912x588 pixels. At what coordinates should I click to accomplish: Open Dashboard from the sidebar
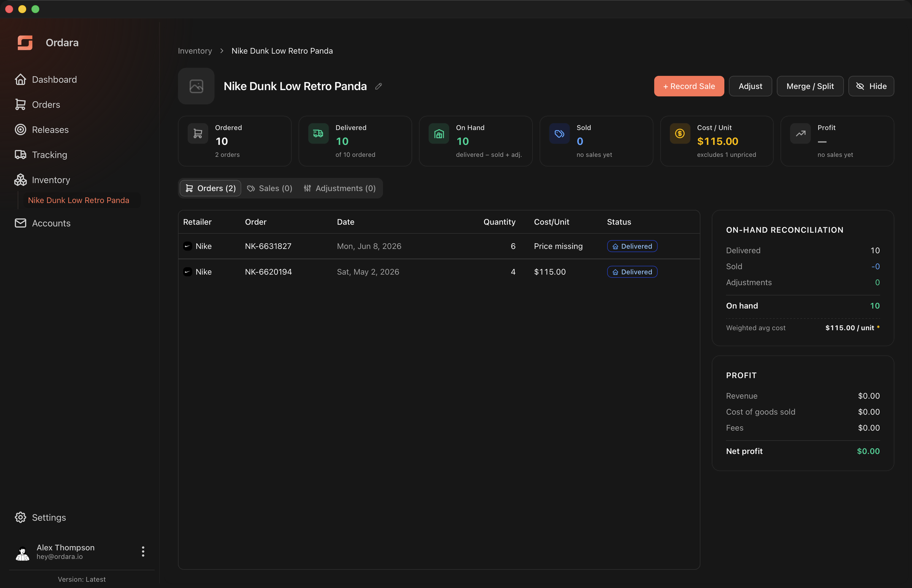tap(46, 79)
